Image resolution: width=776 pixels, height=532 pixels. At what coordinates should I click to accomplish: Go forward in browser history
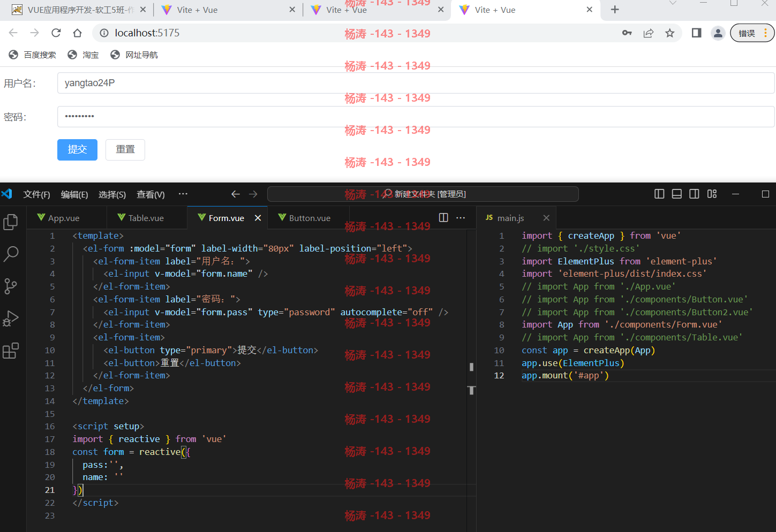click(x=35, y=33)
